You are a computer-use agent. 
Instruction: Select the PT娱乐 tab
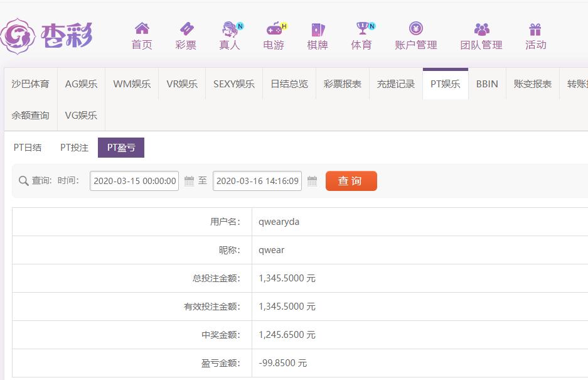(x=445, y=84)
